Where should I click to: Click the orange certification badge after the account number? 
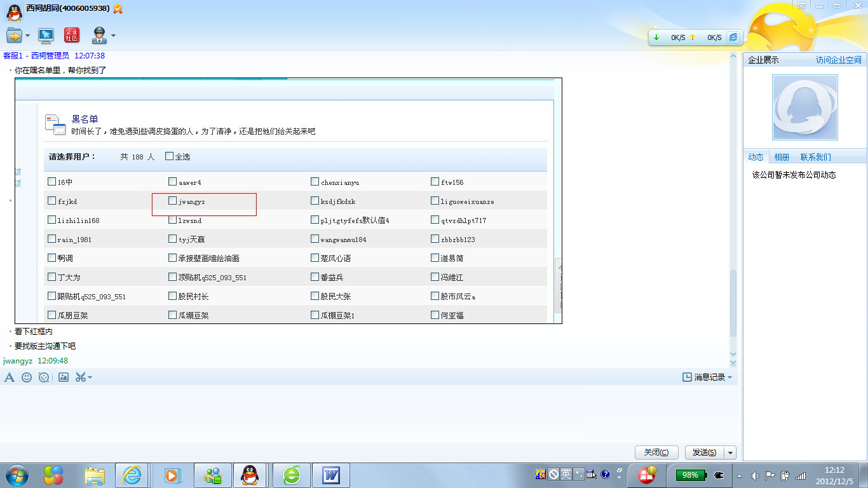coord(118,9)
